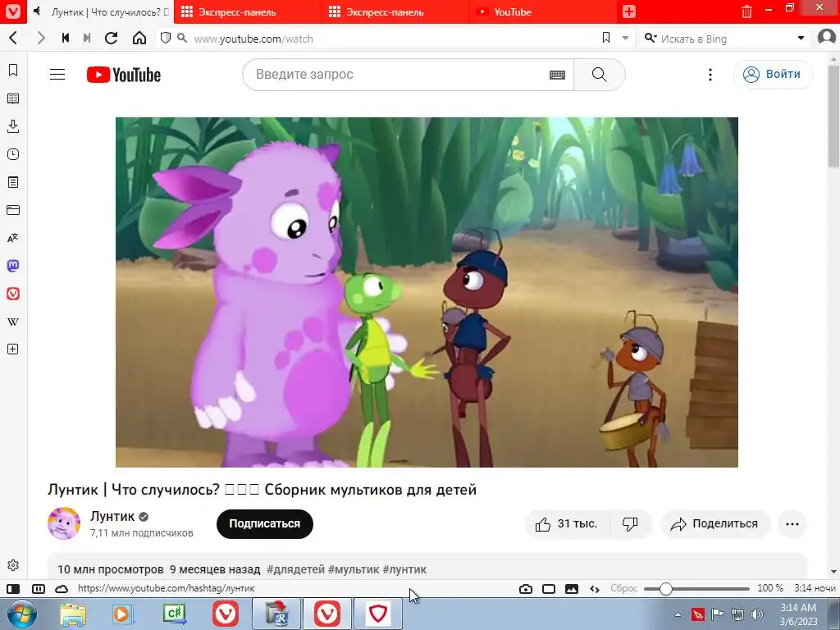Open the Лунтик channel avatar
Image resolution: width=840 pixels, height=630 pixels.
(64, 523)
